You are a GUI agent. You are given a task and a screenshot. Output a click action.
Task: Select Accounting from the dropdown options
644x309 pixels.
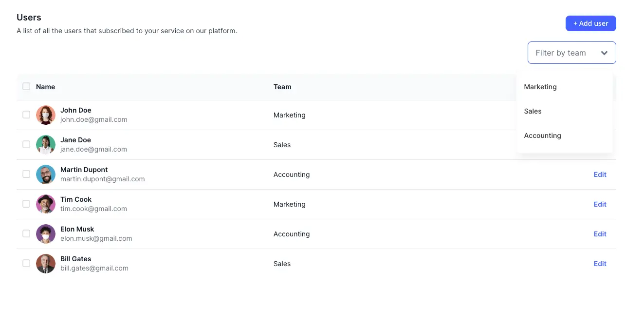[x=542, y=135]
